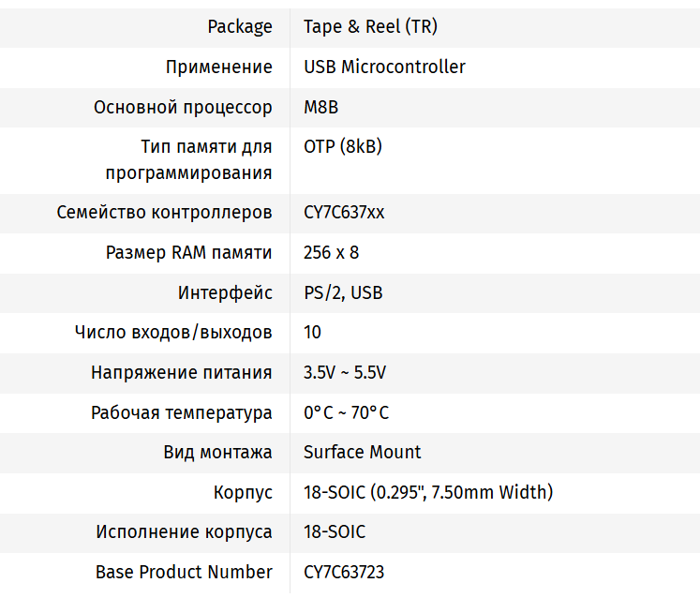Click the "Напряжение питания" label

tap(182, 373)
